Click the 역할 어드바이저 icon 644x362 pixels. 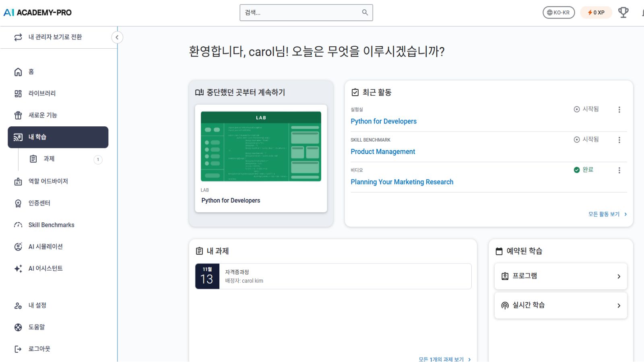pos(18,181)
